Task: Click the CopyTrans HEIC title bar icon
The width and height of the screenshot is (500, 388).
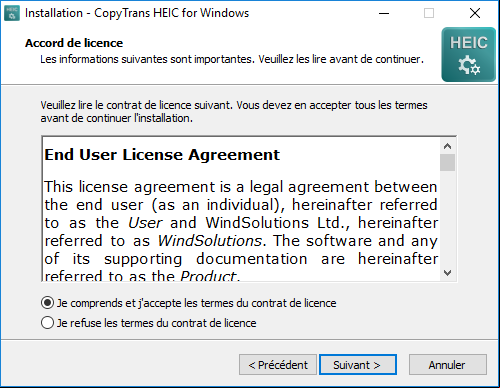Action: pyautogui.click(x=12, y=13)
